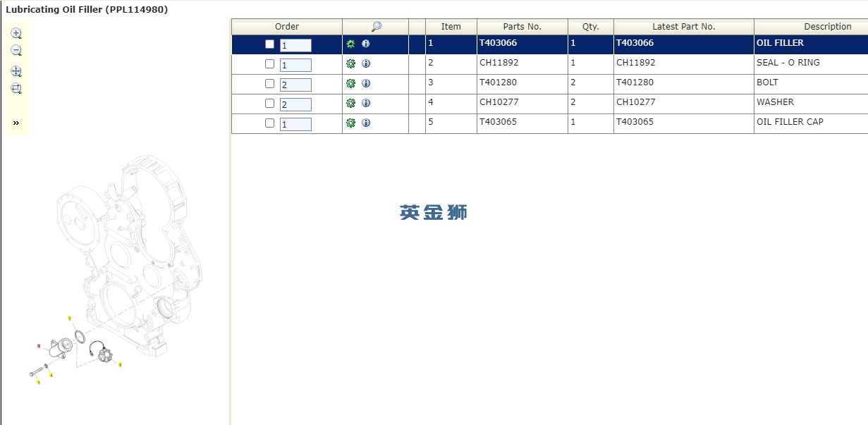Click the order quantity field for SEAL - O RING
868x425 pixels.
click(295, 65)
